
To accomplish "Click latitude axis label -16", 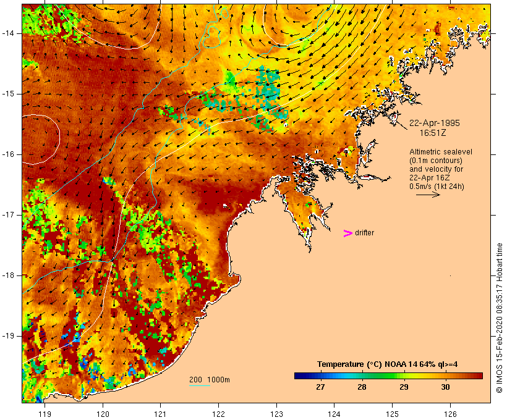I will tap(8, 154).
